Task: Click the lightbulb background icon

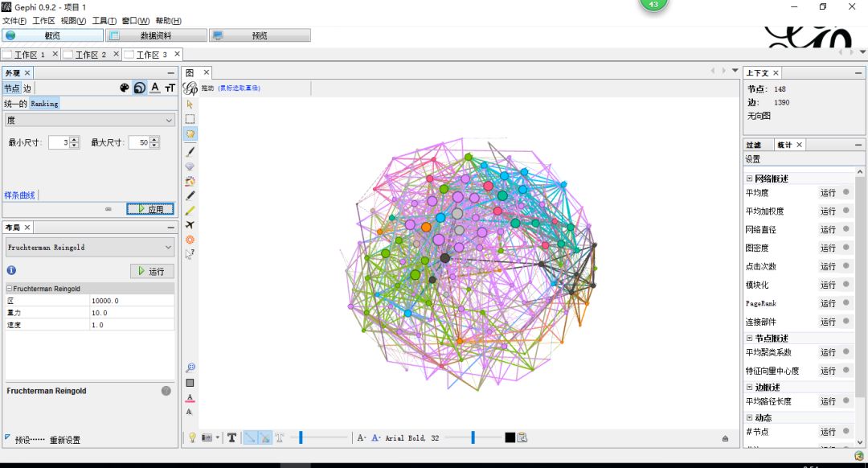Action: pyautogui.click(x=192, y=437)
